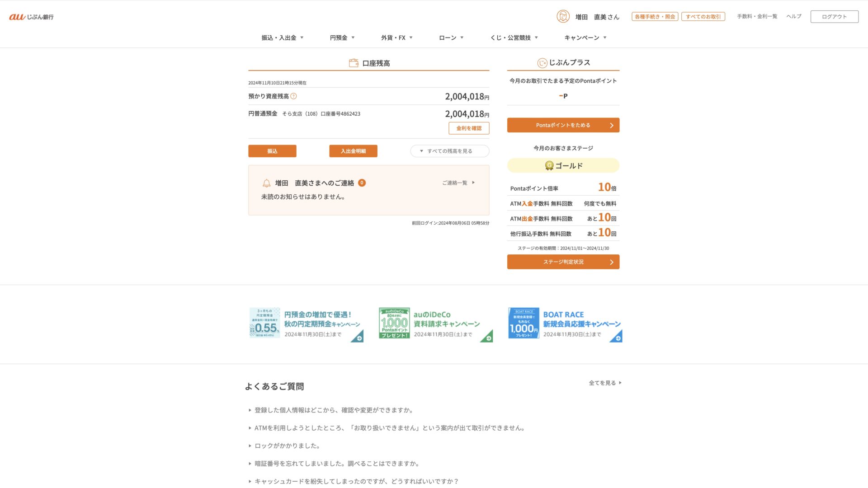The image size is (868, 488).
Task: Open the 振込・入出金 dropdown menu
Action: pos(283,38)
